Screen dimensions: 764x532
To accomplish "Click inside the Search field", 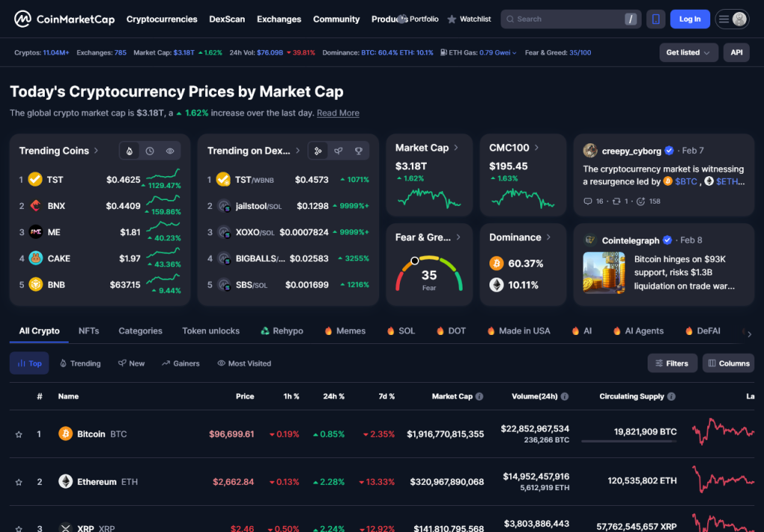I will 569,19.
